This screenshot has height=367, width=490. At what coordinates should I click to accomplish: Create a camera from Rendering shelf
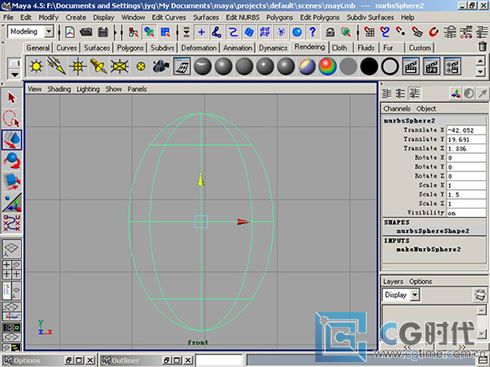click(x=161, y=66)
